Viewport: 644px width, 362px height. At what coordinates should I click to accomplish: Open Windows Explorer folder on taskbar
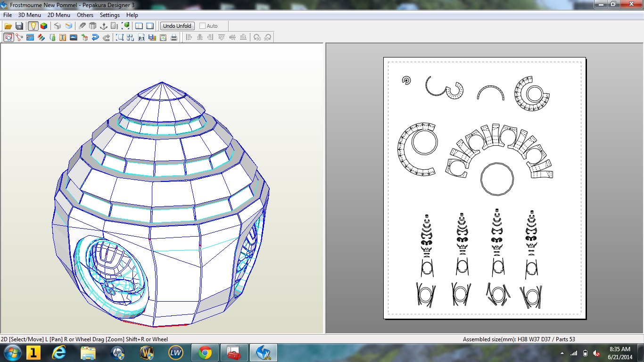(x=88, y=353)
